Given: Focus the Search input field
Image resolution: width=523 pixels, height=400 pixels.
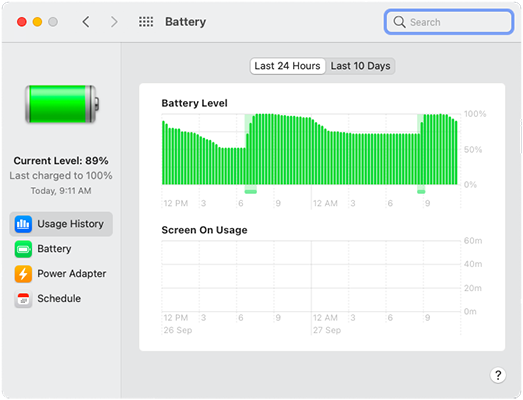Looking at the screenshot, I should coord(449,22).
